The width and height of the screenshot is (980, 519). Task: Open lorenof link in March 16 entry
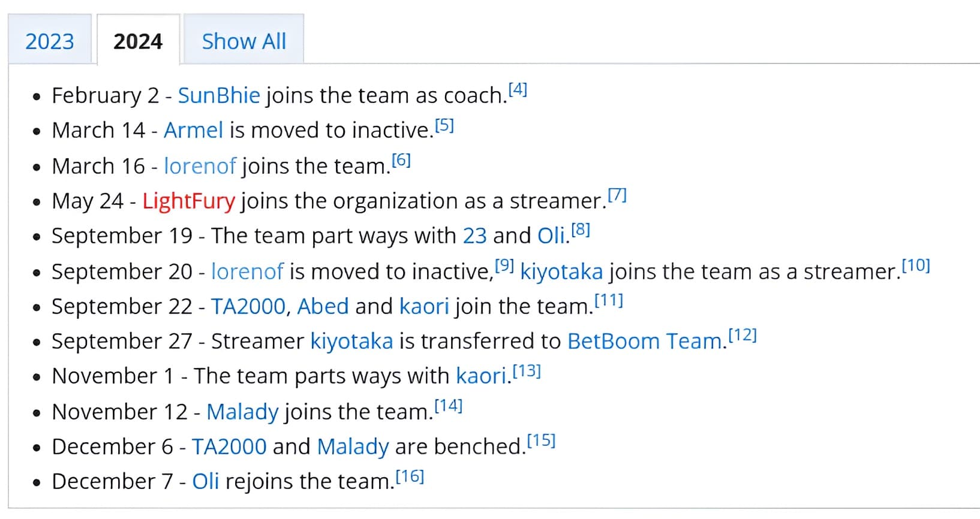200,166
